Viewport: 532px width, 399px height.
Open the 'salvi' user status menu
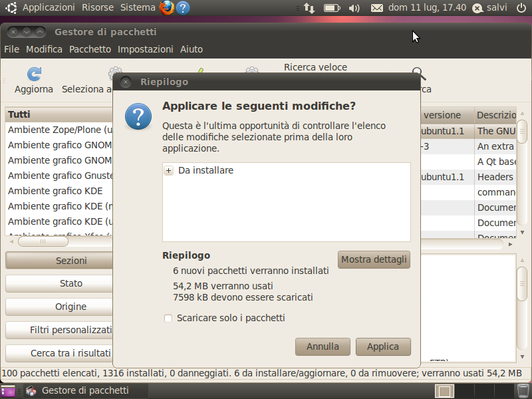[491, 7]
